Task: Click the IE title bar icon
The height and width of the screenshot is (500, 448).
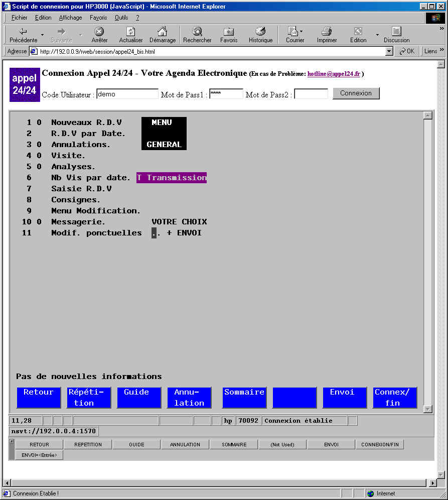Action: (x=7, y=7)
